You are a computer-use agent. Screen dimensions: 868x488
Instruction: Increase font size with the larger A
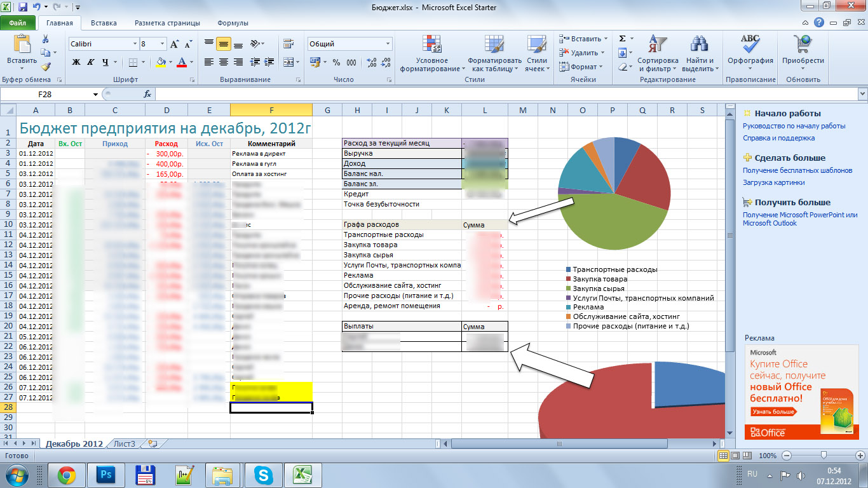(x=174, y=44)
